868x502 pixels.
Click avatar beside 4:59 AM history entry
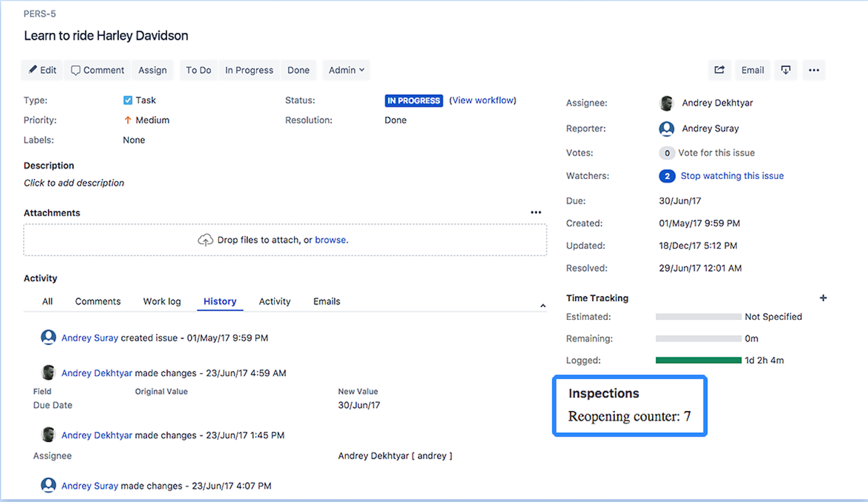[x=49, y=373]
